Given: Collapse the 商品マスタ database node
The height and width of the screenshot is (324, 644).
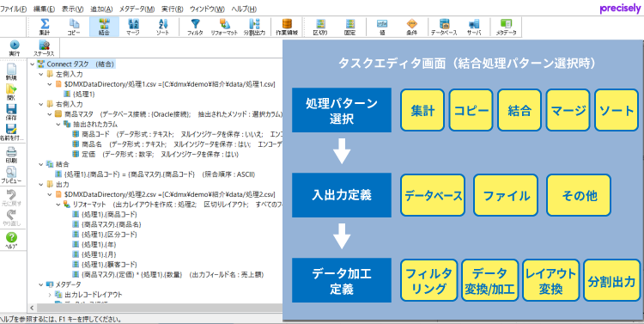Looking at the screenshot, I should tap(50, 114).
